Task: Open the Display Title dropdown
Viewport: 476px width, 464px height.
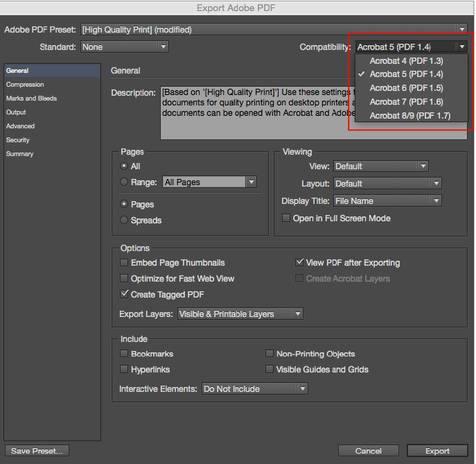Action: [387, 201]
